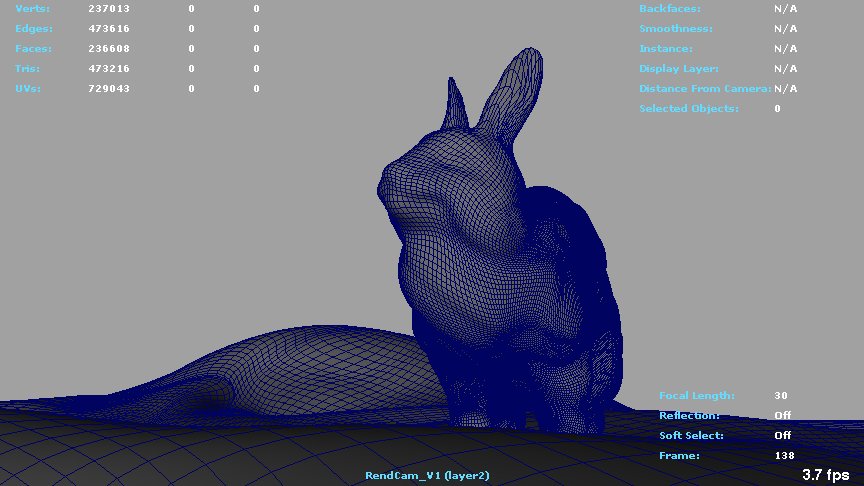The width and height of the screenshot is (864, 486).
Task: Click the Edges count value 473616
Action: tap(109, 28)
